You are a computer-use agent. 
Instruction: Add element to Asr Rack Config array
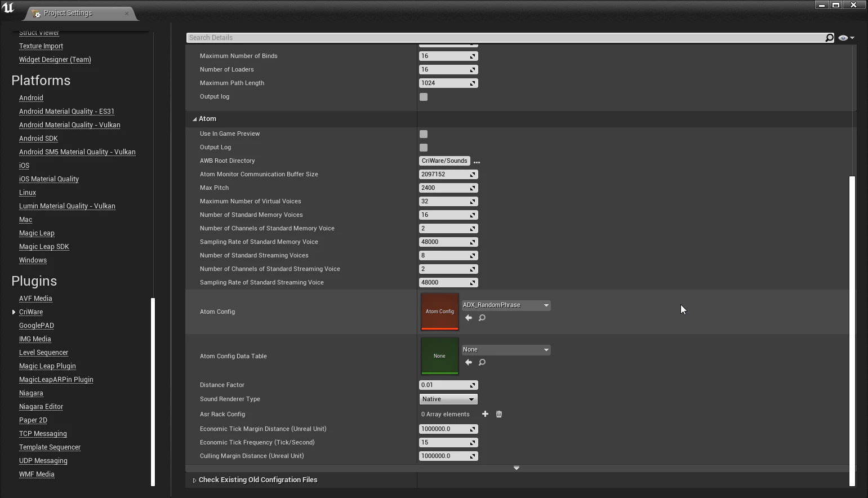[x=485, y=414]
